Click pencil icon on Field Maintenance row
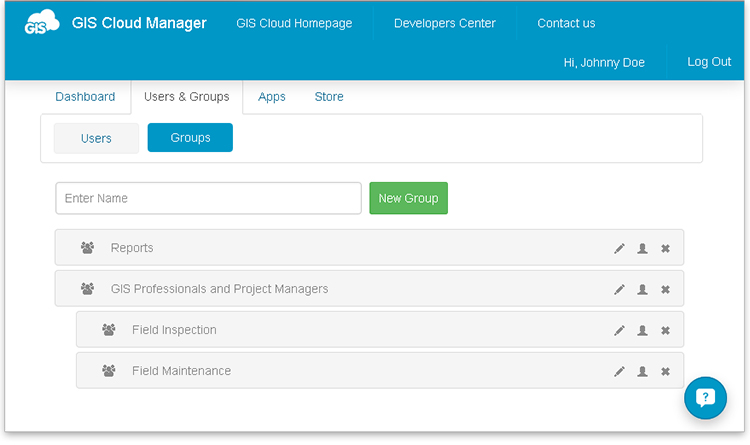Screen dimensions: 750x445 coord(619,372)
